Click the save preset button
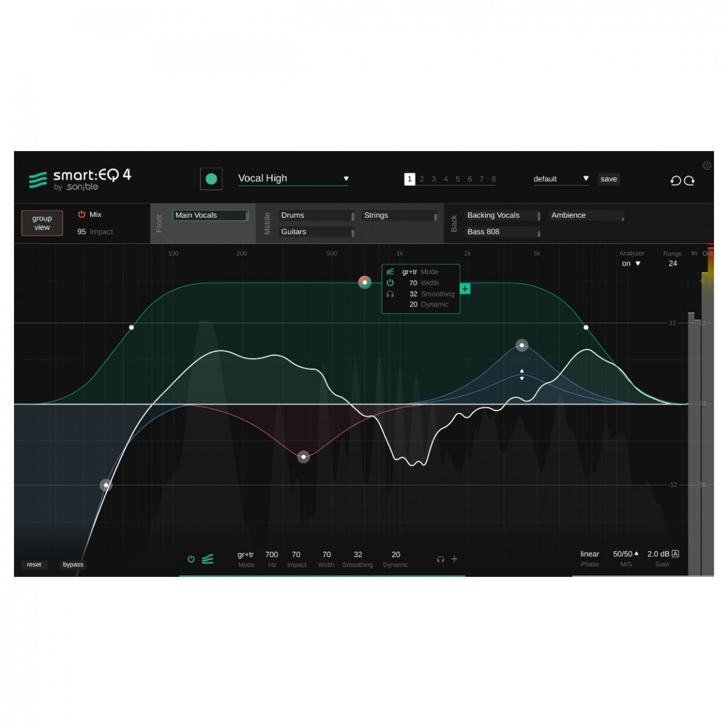Viewport: 728px width, 728px height. (608, 179)
